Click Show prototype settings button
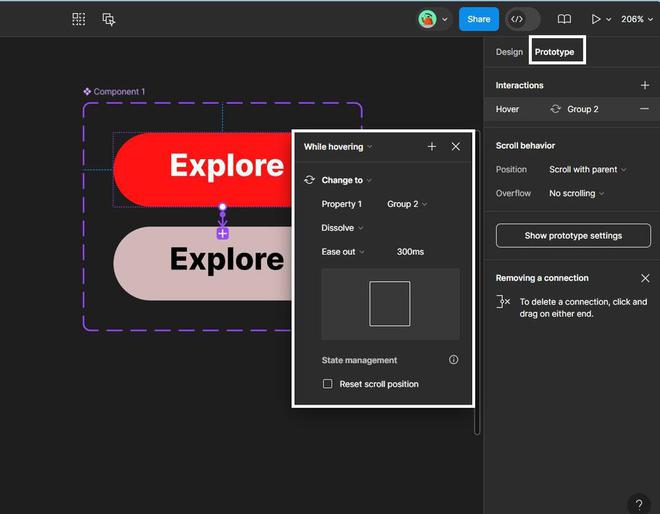 [573, 236]
